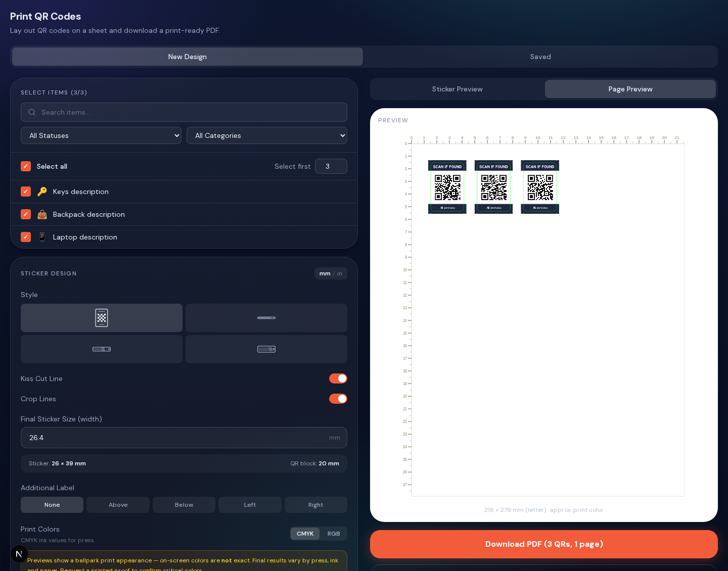Screen dimensions: 728x571
Task: Open the Page Preview tab
Action: [630, 89]
